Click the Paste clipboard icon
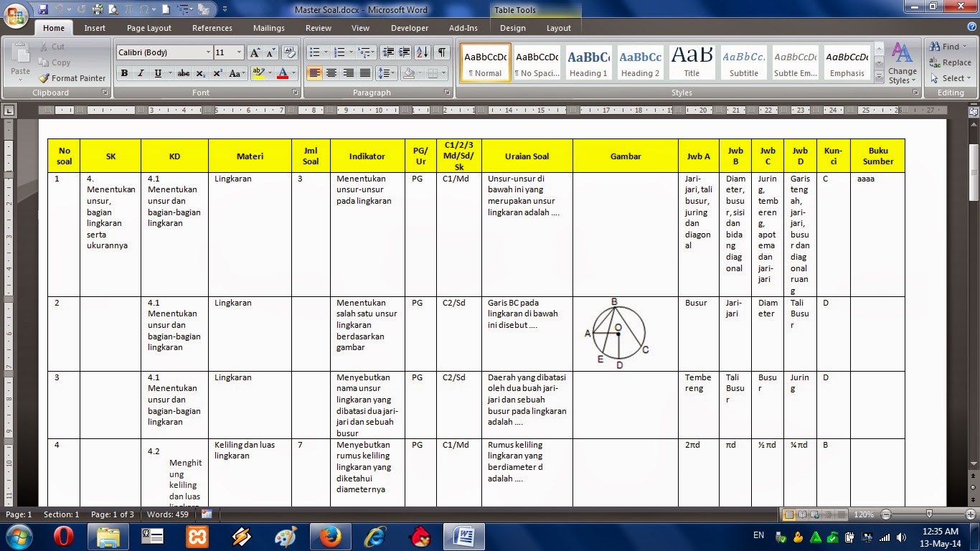 [x=20, y=53]
